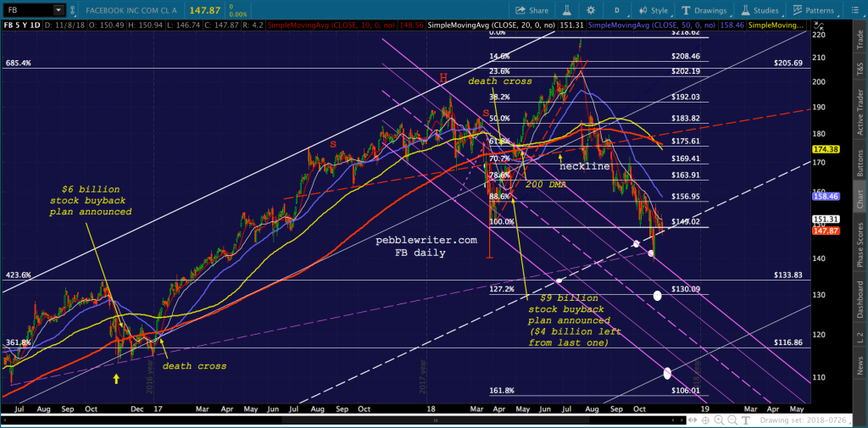Click the FB 5 Y 1D chart header

tap(22, 25)
